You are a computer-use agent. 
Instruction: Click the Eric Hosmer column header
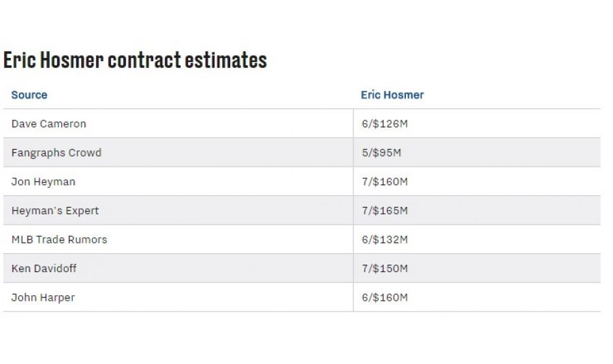(x=392, y=95)
